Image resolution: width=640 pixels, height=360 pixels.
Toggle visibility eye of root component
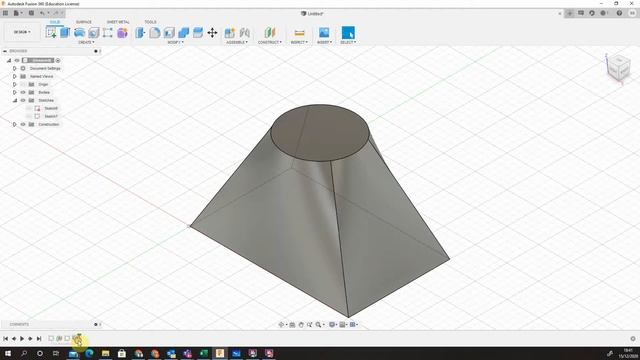point(17,60)
